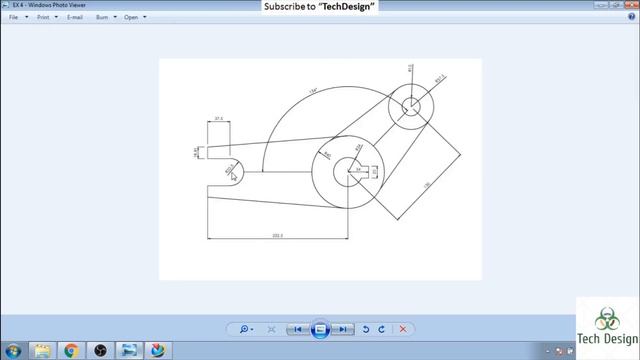This screenshot has width=640, height=360.
Task: Expand the Print dropdown arrow
Action: 56,17
